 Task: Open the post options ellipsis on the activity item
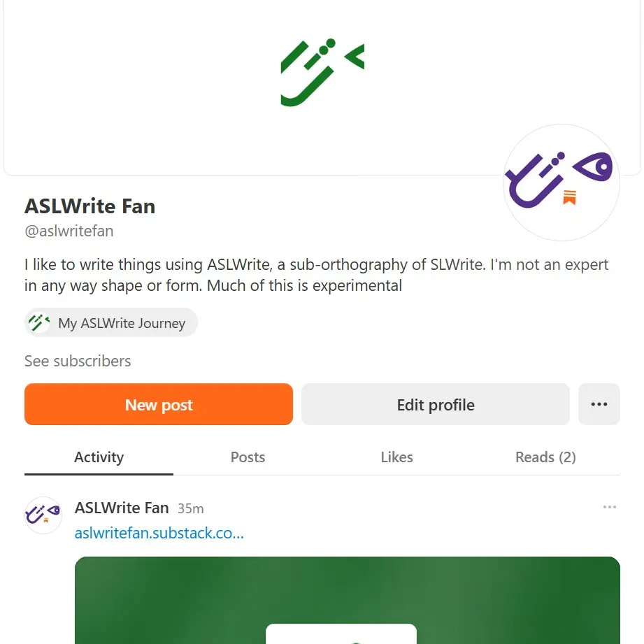tap(610, 507)
